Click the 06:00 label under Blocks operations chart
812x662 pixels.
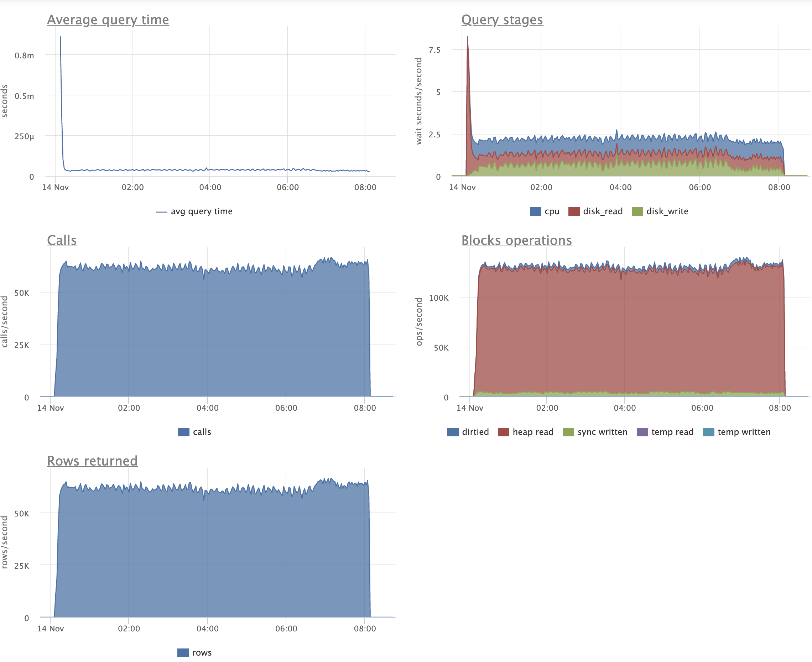[702, 408]
